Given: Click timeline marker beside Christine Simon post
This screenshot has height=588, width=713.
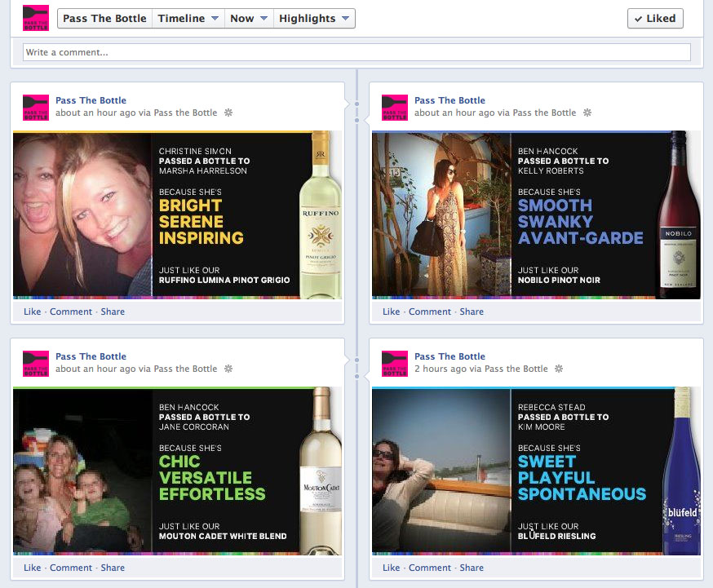Looking at the screenshot, I should pos(357,104).
